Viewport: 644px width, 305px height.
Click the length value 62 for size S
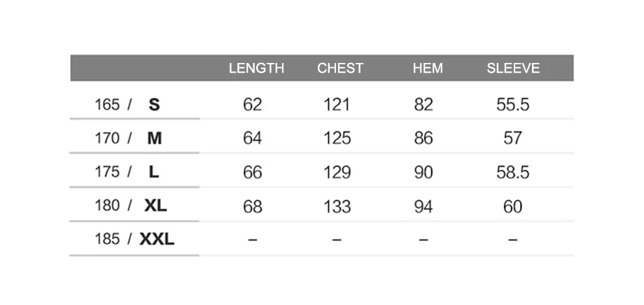[x=252, y=105]
